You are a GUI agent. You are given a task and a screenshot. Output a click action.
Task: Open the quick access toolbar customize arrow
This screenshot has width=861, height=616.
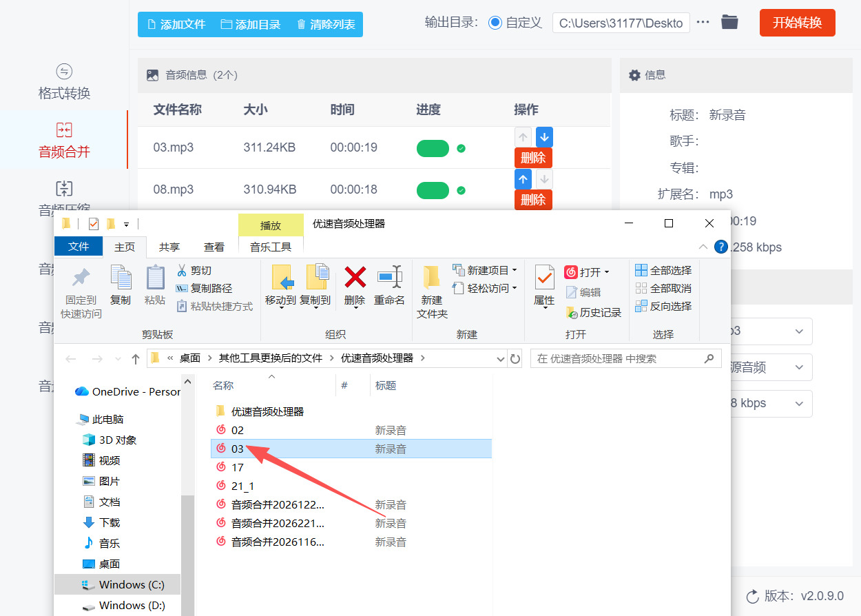pos(126,225)
